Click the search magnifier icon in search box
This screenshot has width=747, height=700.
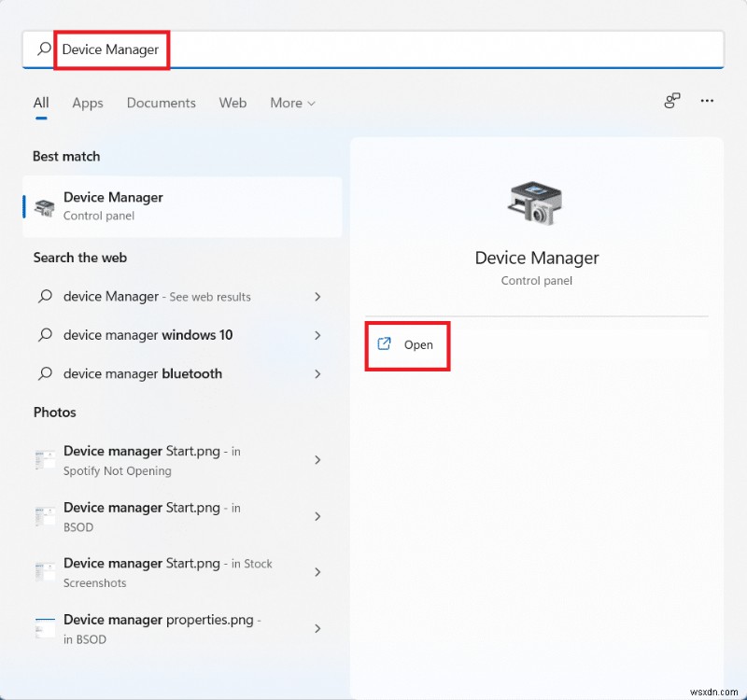click(x=44, y=49)
